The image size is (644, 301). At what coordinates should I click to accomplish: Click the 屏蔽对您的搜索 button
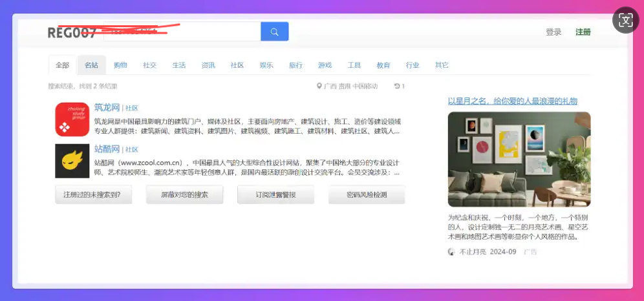coord(184,194)
